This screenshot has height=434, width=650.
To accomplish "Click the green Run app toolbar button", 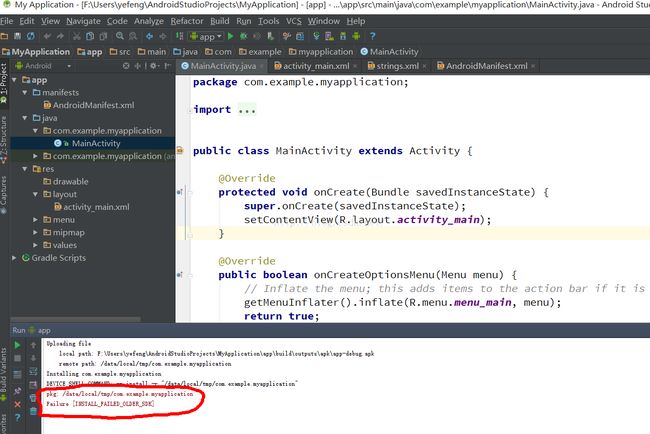I will coord(231,36).
